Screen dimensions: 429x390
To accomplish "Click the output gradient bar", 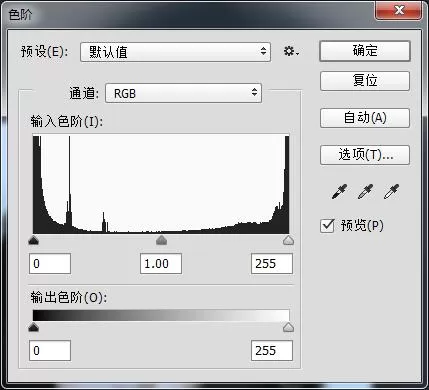I will [x=161, y=315].
